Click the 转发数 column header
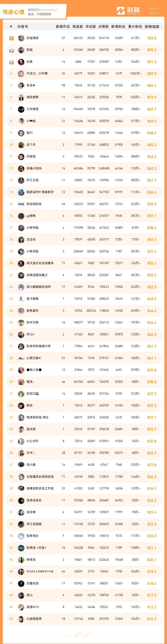 (x=78, y=26)
